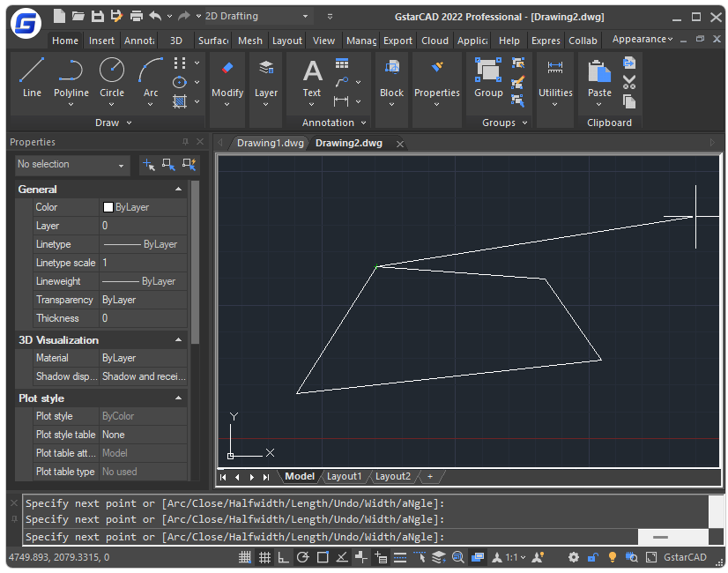The width and height of the screenshot is (728, 573).
Task: Open the Appearance dropdown menu
Action: (x=643, y=39)
